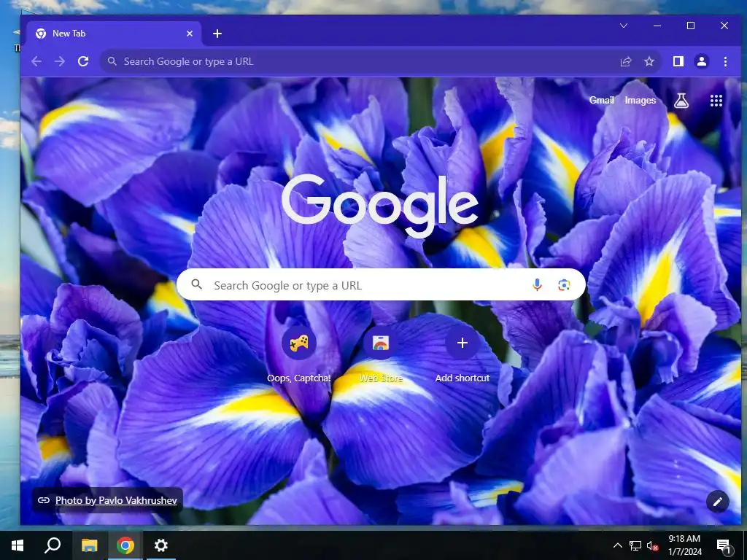Search by image with Google Lens icon

click(564, 285)
